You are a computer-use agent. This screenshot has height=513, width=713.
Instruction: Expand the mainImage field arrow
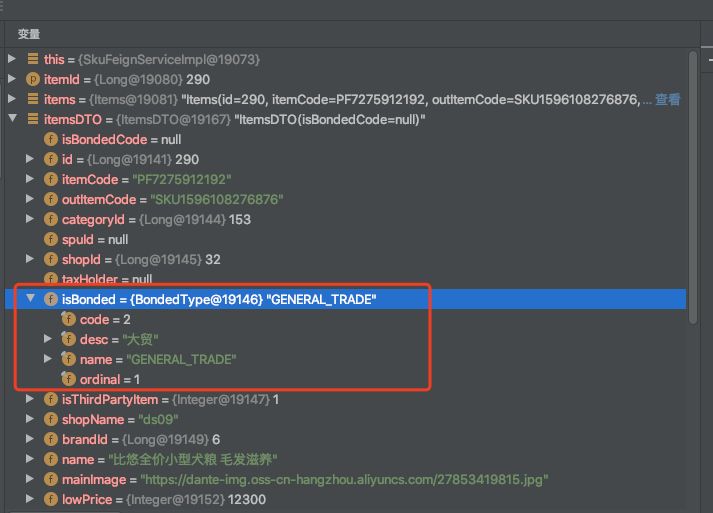[30, 479]
